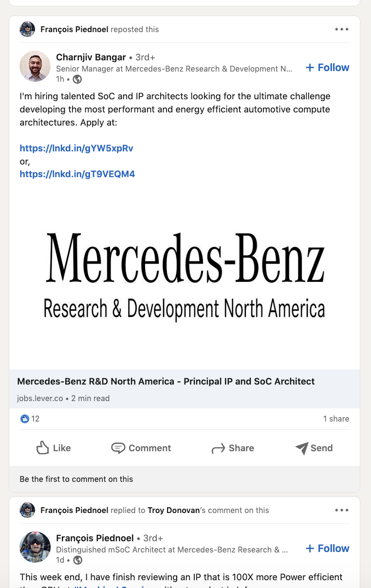Viewport: 371px width, 588px height.
Task: Open Charnjiv Bangar's profile photo
Action: [x=35, y=66]
